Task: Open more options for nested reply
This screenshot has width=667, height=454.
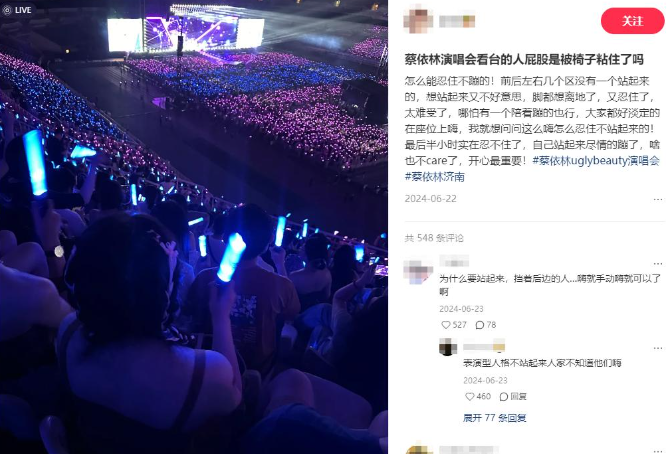Action: pyautogui.click(x=658, y=348)
